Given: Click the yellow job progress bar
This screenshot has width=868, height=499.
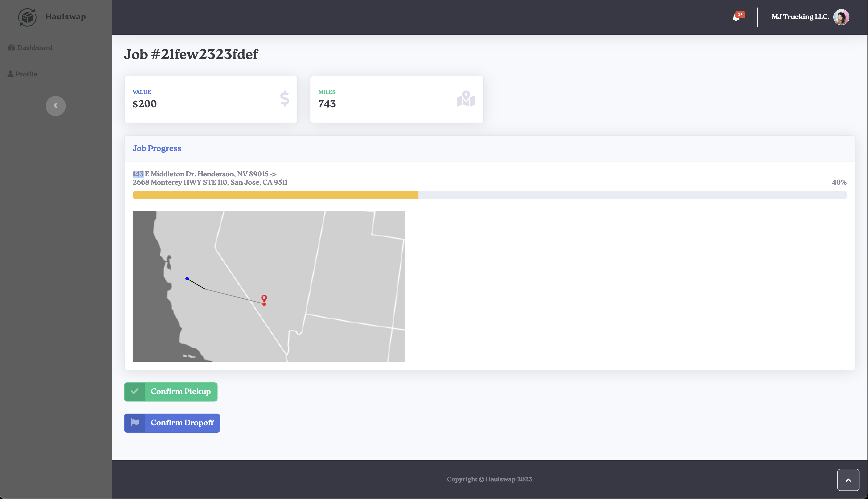Looking at the screenshot, I should (x=275, y=195).
